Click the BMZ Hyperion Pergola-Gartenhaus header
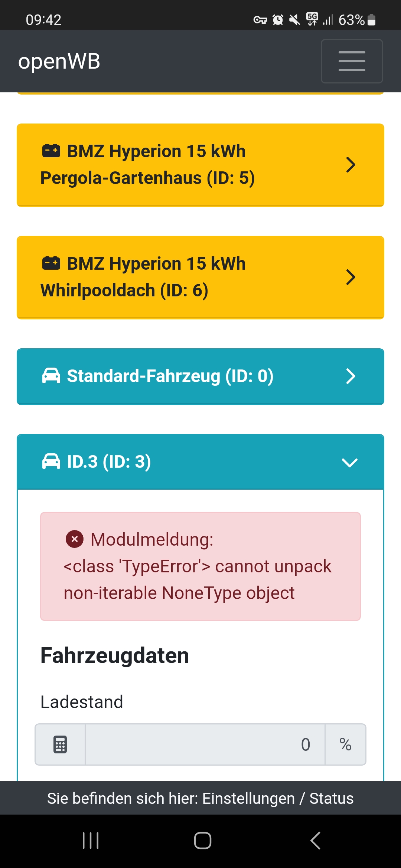The width and height of the screenshot is (401, 868). tap(156, 165)
